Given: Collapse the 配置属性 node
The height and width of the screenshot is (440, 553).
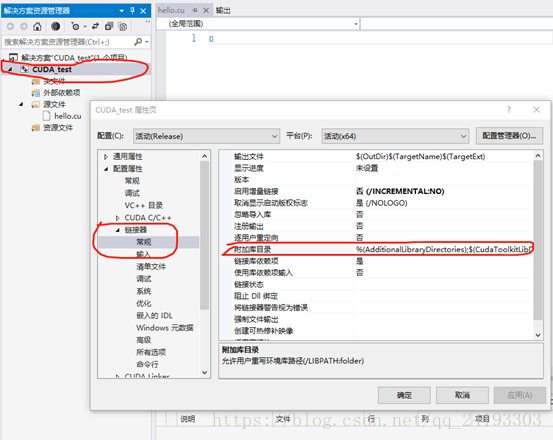Looking at the screenshot, I should point(106,169).
